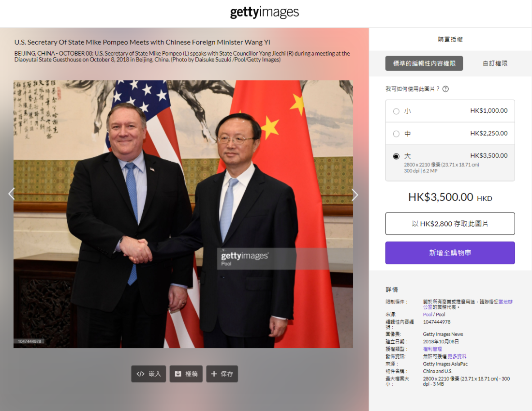
Task: Click the Pompeo handshake preview photo
Action: coord(183,214)
